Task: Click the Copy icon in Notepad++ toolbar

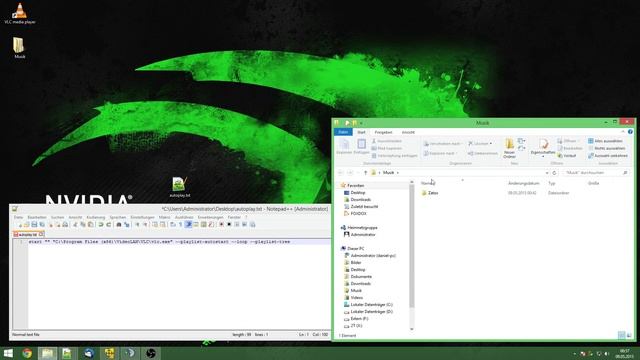Action: (x=83, y=224)
